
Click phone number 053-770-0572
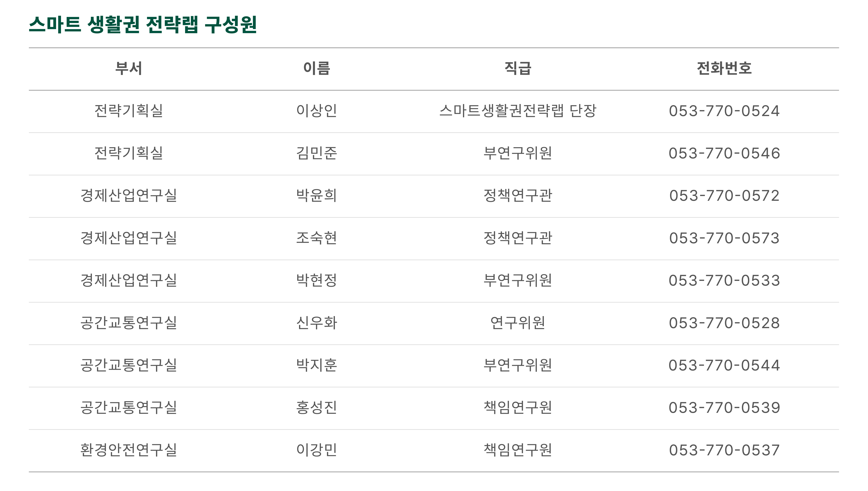(x=724, y=196)
